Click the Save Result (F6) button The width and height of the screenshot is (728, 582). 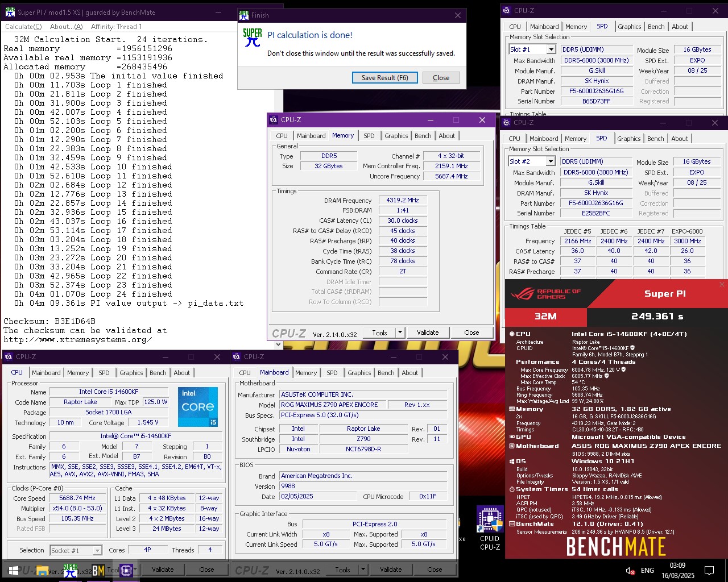[x=385, y=78]
